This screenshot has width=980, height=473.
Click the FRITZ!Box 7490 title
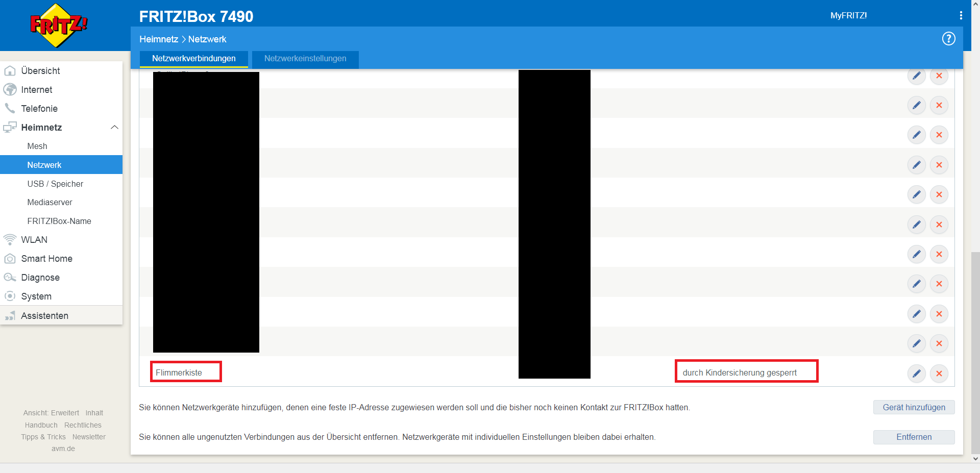pos(196,16)
